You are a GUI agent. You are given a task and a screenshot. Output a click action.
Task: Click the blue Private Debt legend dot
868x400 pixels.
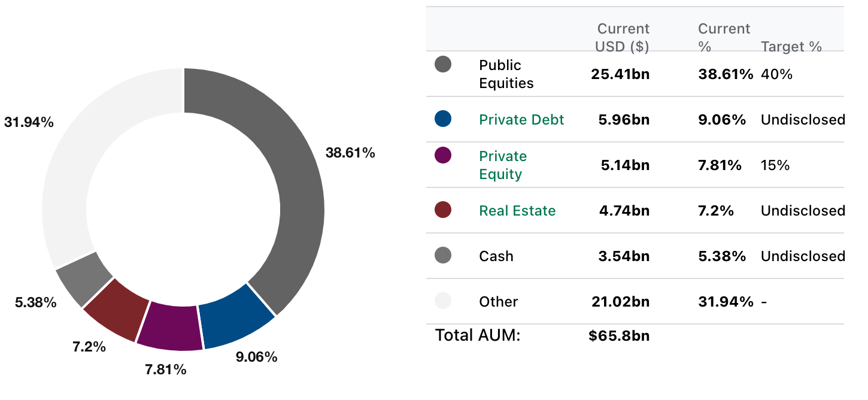(443, 119)
